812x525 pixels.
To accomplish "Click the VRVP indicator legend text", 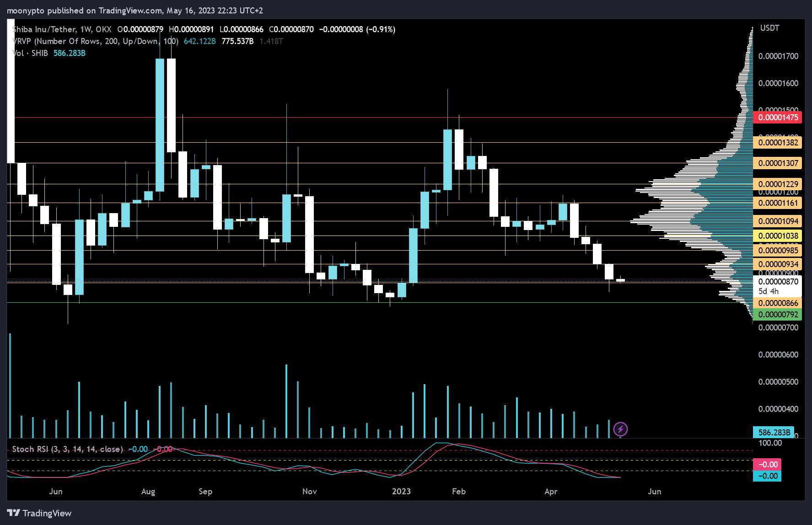I will pyautogui.click(x=95, y=41).
